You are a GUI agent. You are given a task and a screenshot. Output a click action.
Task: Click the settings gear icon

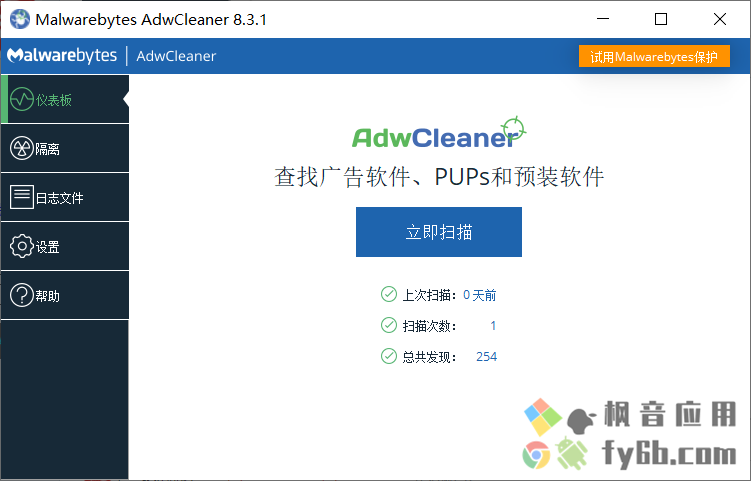tap(22, 246)
